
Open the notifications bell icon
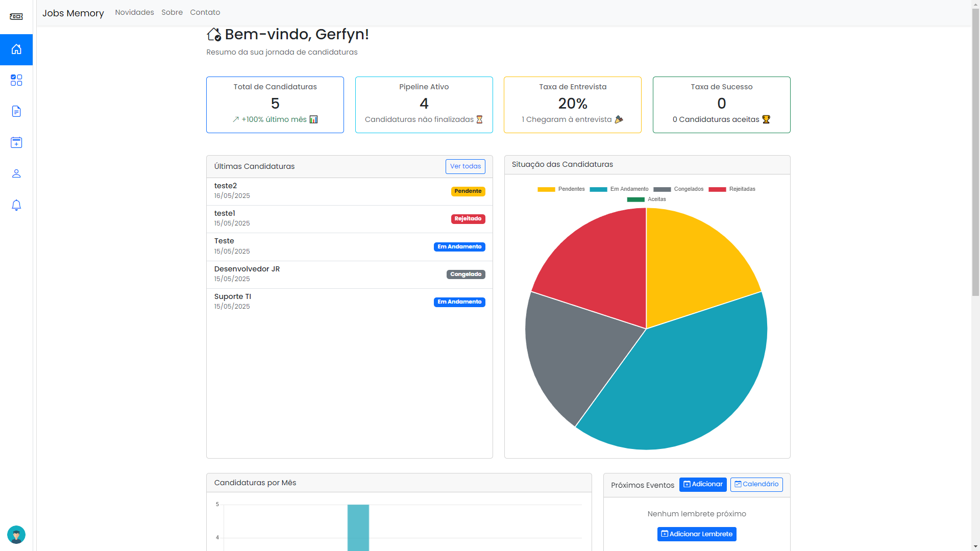(16, 205)
